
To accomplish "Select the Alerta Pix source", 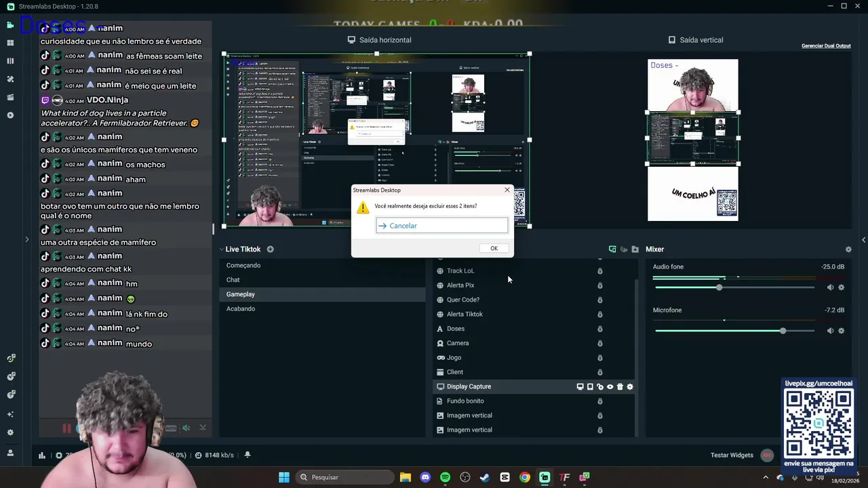I will [x=534, y=285].
